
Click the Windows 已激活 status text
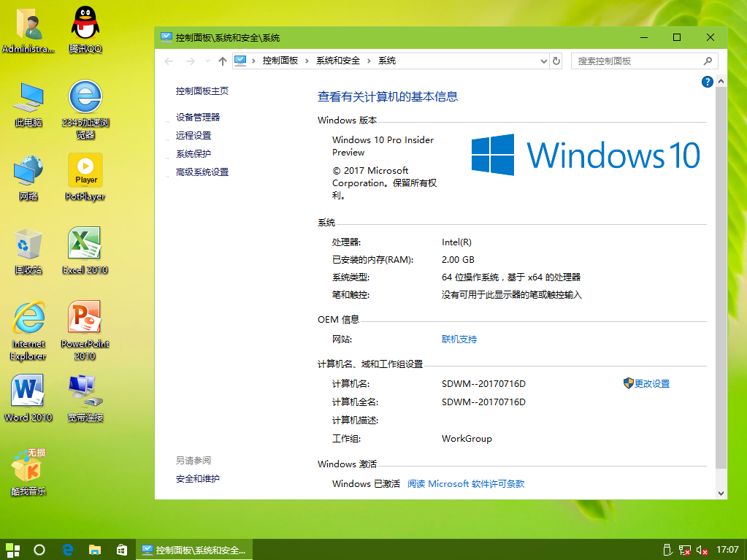(366, 484)
